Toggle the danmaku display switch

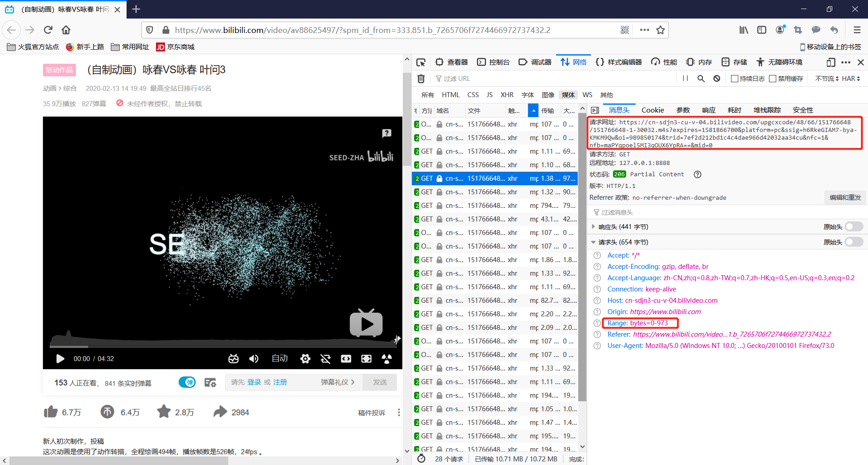tap(187, 382)
